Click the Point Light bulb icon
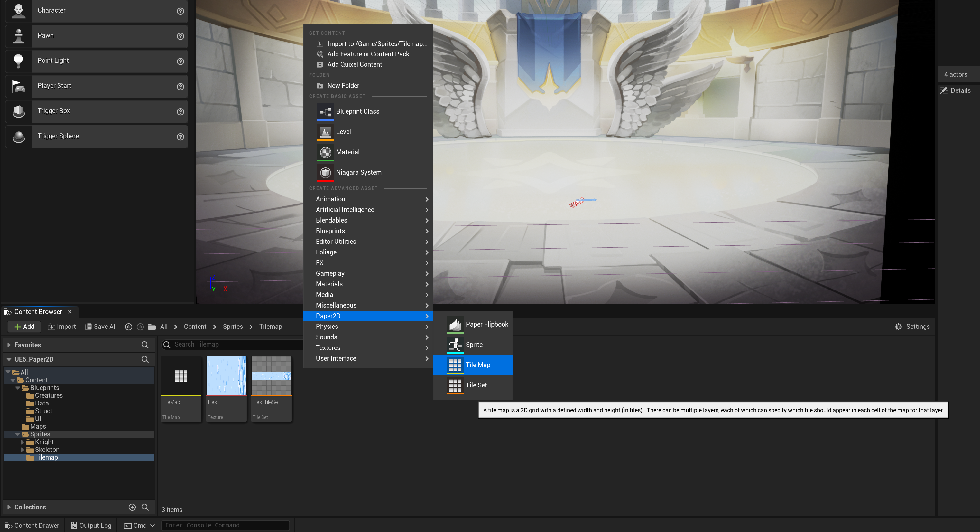Screen dimensions: 980x532 pos(19,61)
